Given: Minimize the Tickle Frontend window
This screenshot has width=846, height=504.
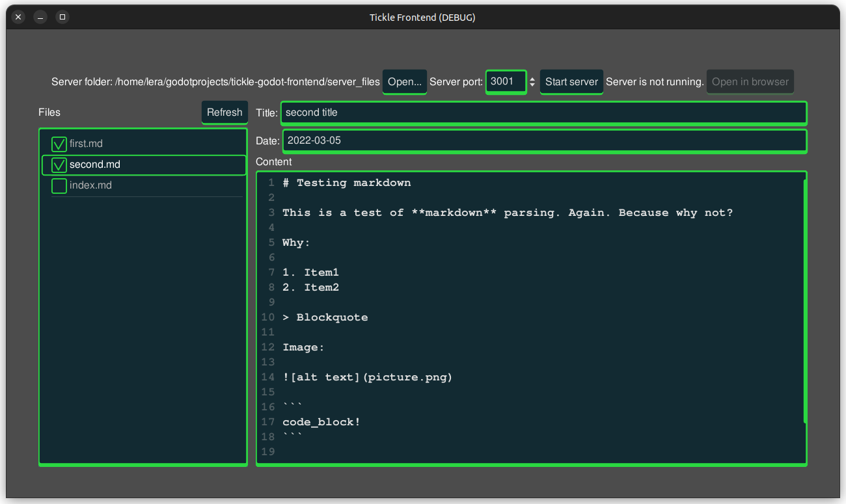Looking at the screenshot, I should tap(40, 17).
